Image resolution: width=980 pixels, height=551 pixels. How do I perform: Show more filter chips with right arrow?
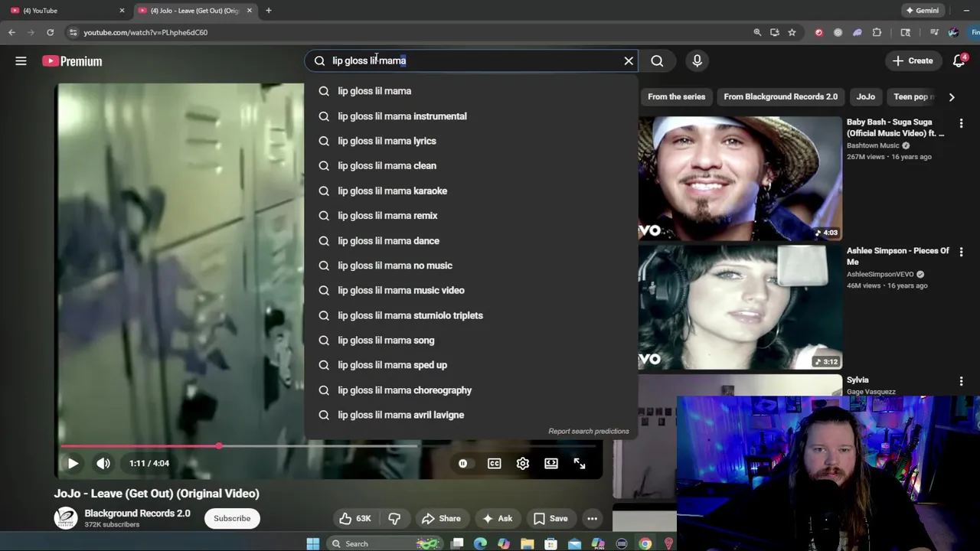[x=952, y=96]
